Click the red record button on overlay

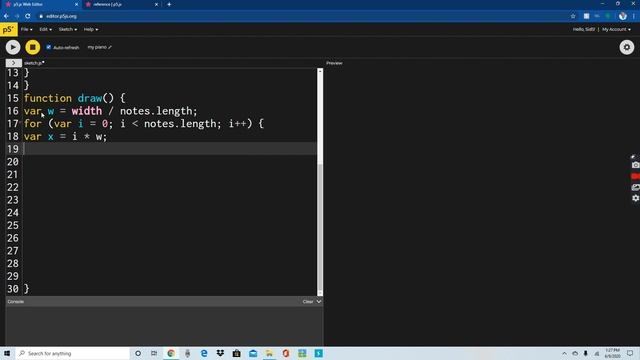635,176
